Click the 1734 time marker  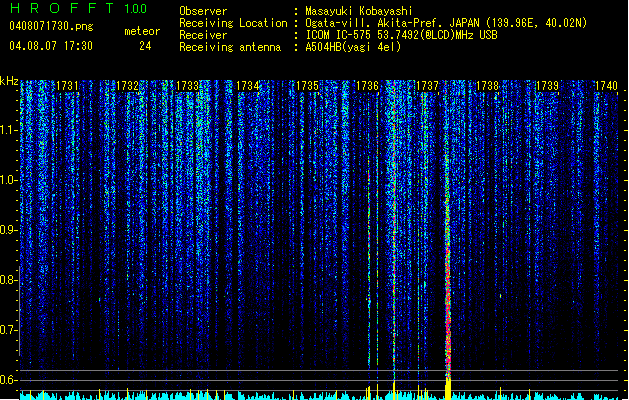247,86
